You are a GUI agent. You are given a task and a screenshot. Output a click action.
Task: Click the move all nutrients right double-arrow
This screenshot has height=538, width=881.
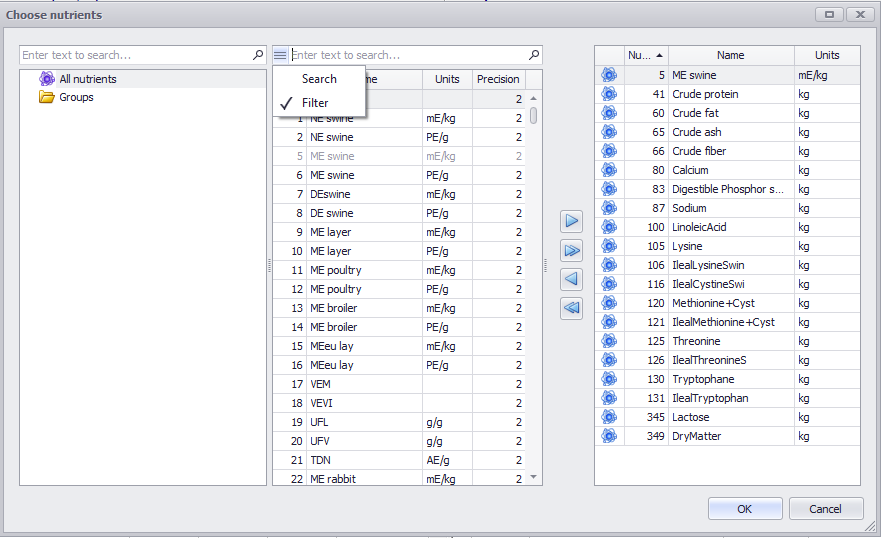(571, 250)
